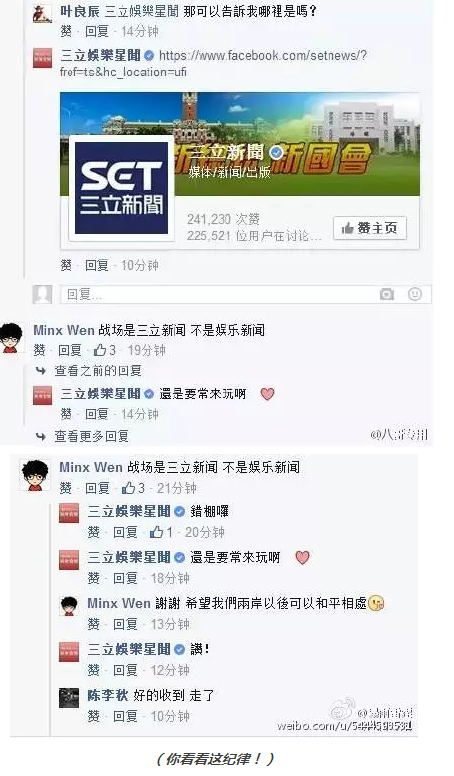This screenshot has height=776, width=454.
Task: Expand 查看之前的回复 previous replies
Action: point(98,371)
